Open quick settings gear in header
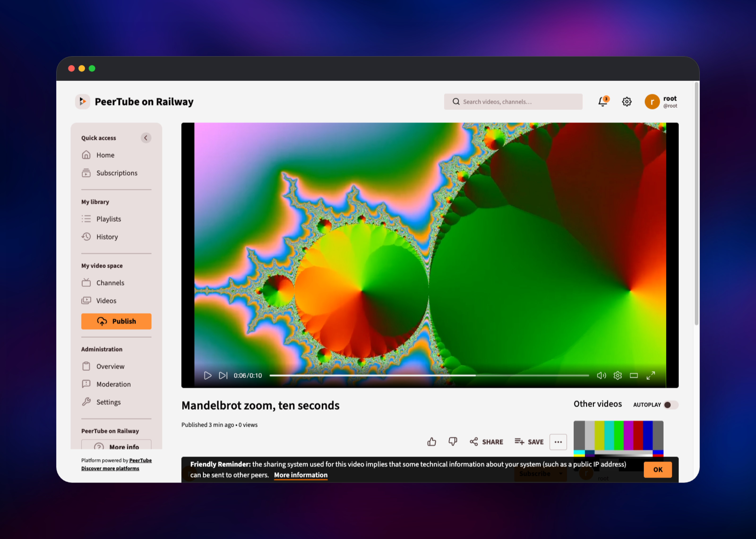This screenshot has height=539, width=756. click(627, 102)
